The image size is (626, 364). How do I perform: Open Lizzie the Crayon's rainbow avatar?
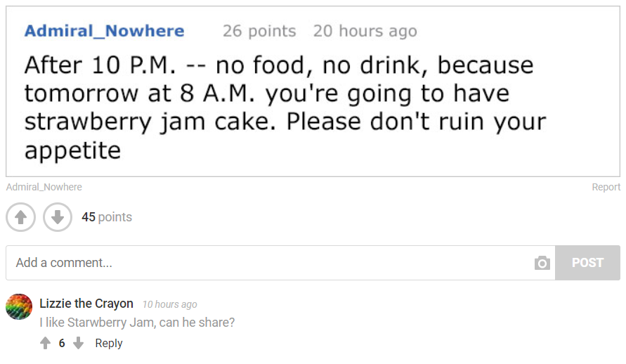(x=19, y=307)
